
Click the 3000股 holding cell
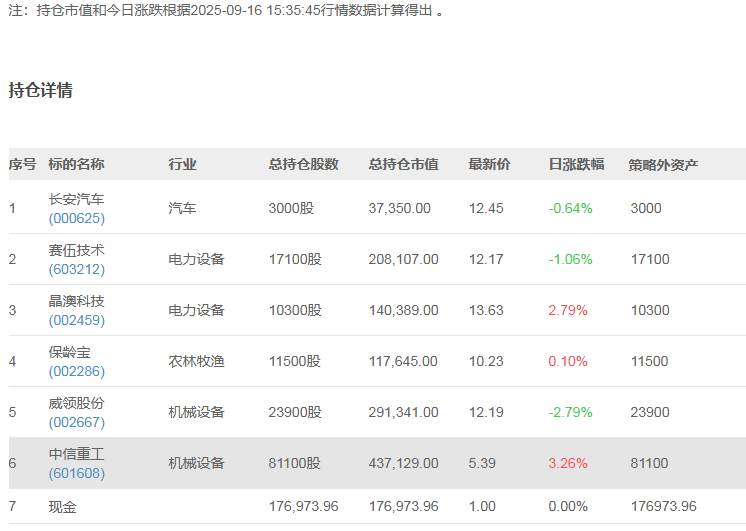coord(291,208)
